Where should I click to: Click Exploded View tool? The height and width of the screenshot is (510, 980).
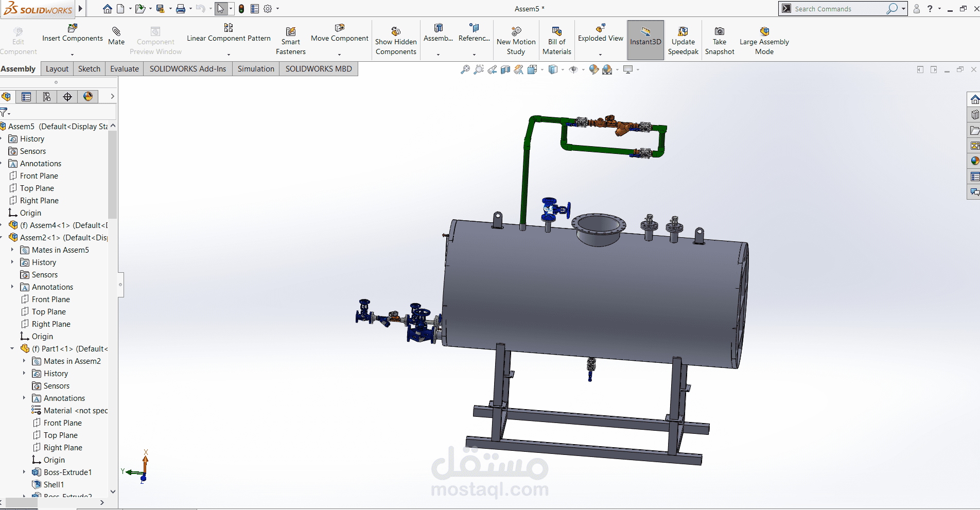point(600,33)
